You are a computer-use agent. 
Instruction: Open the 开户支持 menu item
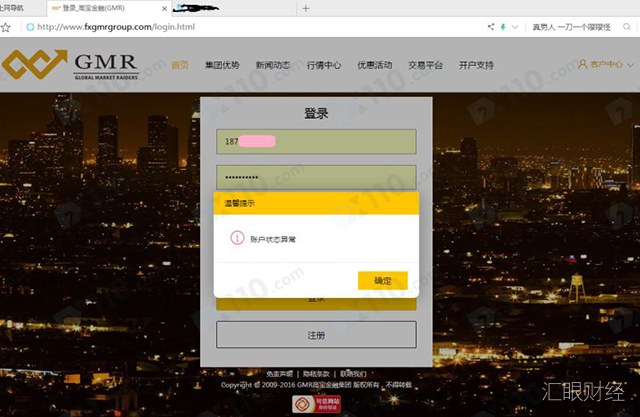pos(476,65)
